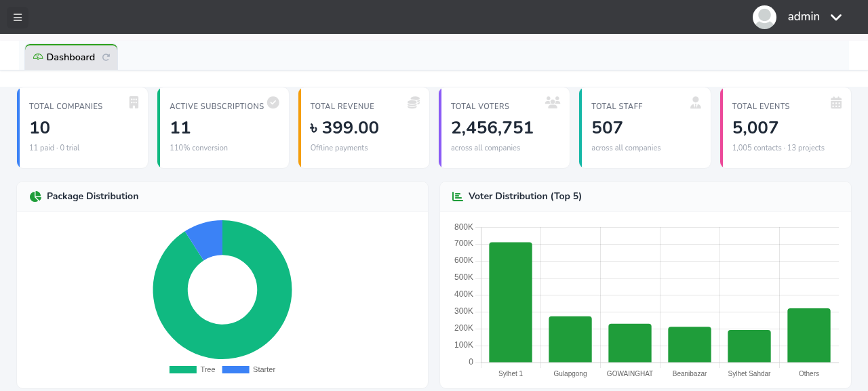Click the Voter Distribution (Top 5) heading
This screenshot has width=868, height=391.
tap(526, 196)
